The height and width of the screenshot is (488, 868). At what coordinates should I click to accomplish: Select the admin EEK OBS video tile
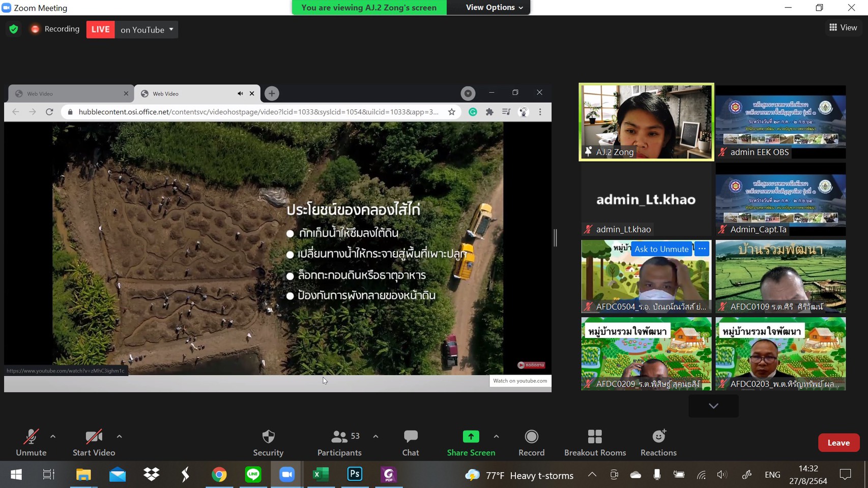(780, 122)
